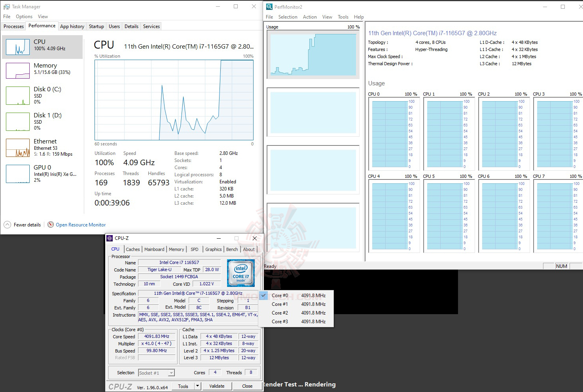Image resolution: width=583 pixels, height=392 pixels.
Task: Switch to the Startup tab
Action: [x=97, y=26]
